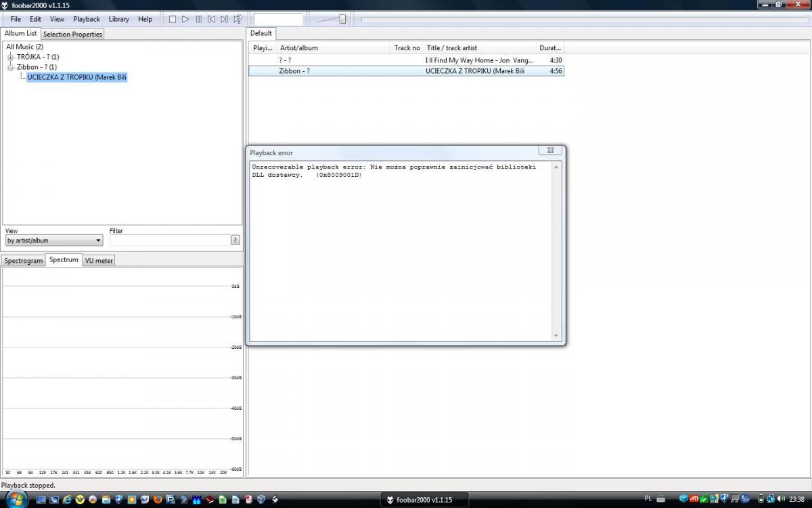The width and height of the screenshot is (812, 508).
Task: Click the PL language indicator
Action: click(x=648, y=499)
